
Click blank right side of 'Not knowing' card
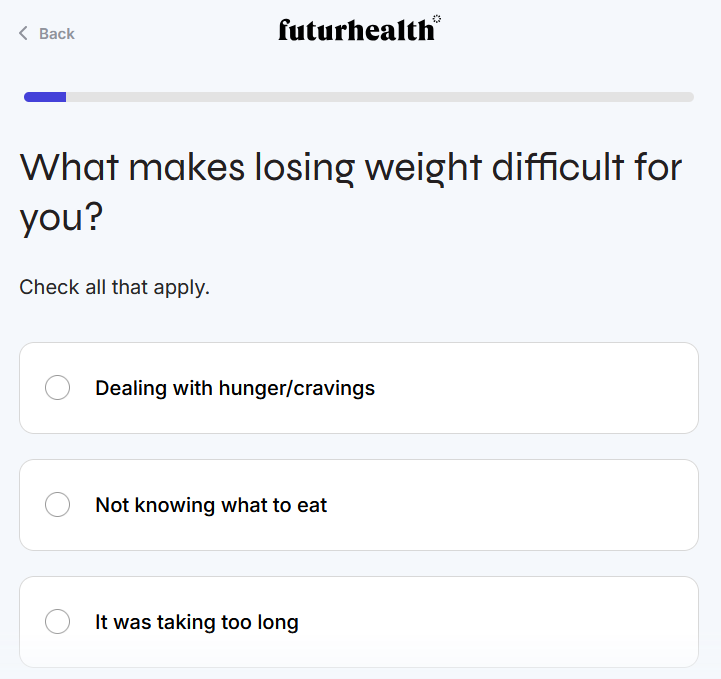[x=560, y=505]
